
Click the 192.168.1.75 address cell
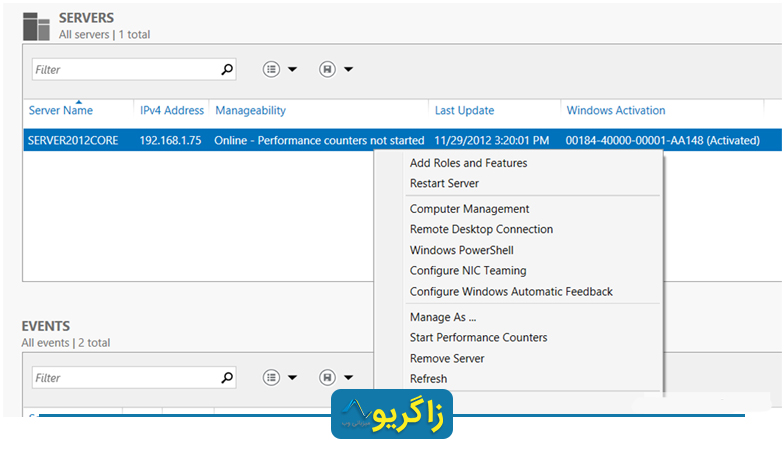click(170, 140)
